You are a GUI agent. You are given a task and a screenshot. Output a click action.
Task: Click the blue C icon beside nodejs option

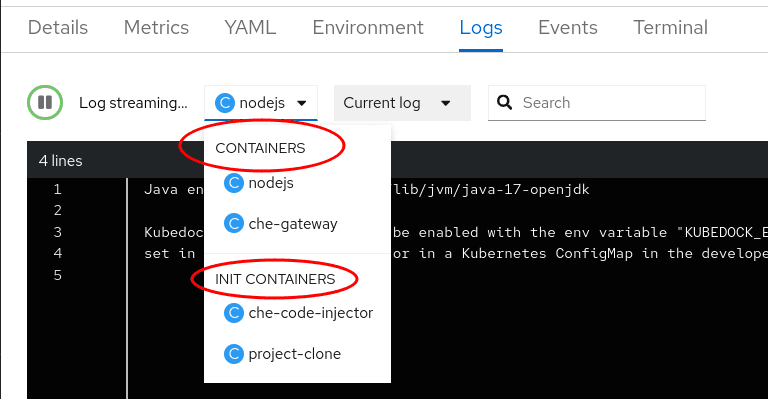click(x=234, y=183)
